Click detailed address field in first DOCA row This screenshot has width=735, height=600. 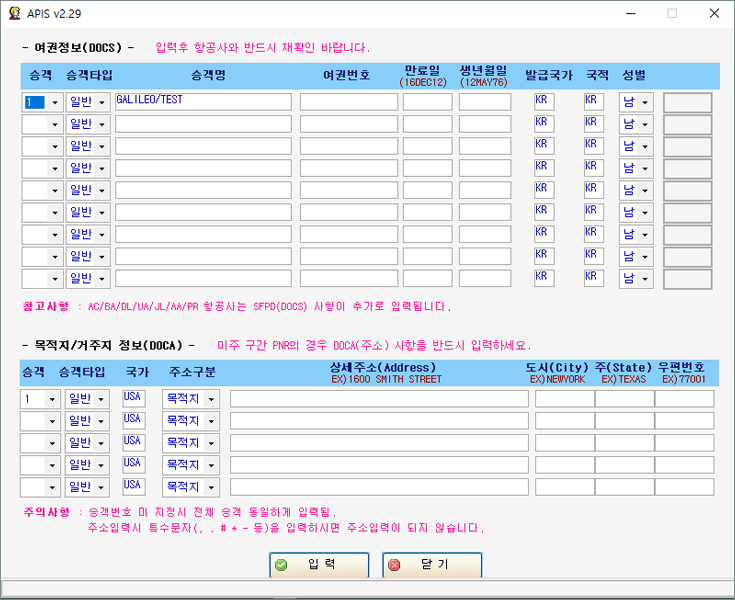(379, 399)
